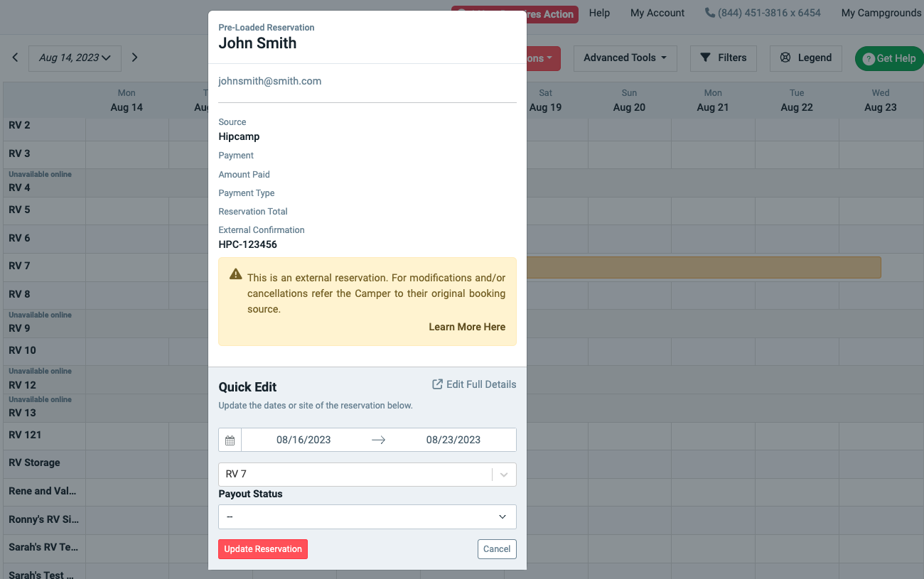This screenshot has height=579, width=924.
Task: Click the Hipcamp source value
Action: pyautogui.click(x=239, y=136)
